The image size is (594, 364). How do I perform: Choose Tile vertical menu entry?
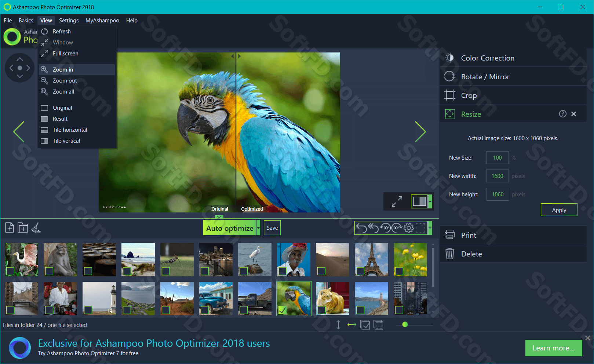point(77,141)
